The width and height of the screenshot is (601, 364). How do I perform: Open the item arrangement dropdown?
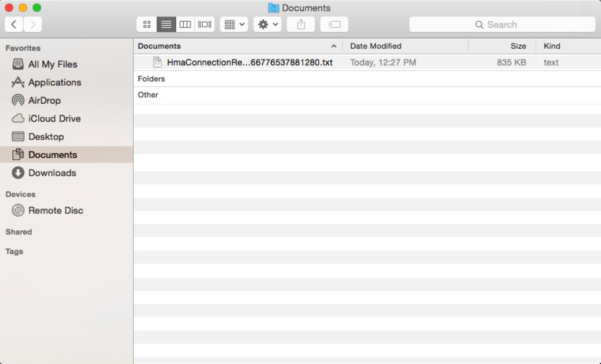(x=234, y=25)
